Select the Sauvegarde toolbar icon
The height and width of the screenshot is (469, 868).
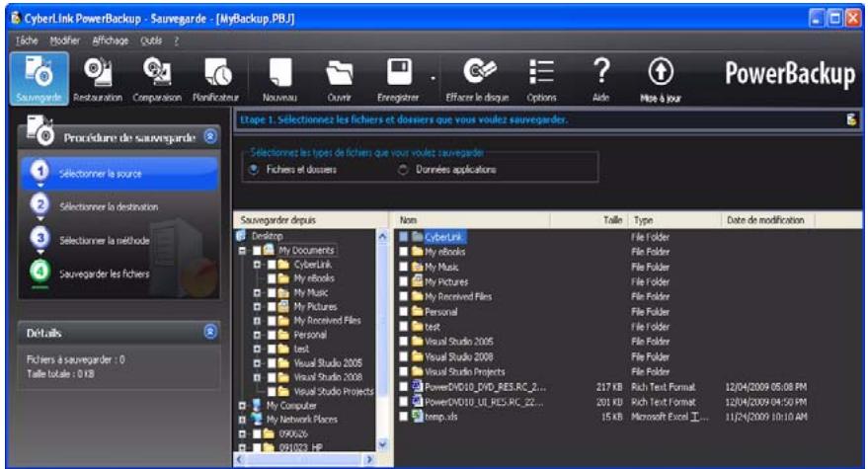[x=39, y=78]
